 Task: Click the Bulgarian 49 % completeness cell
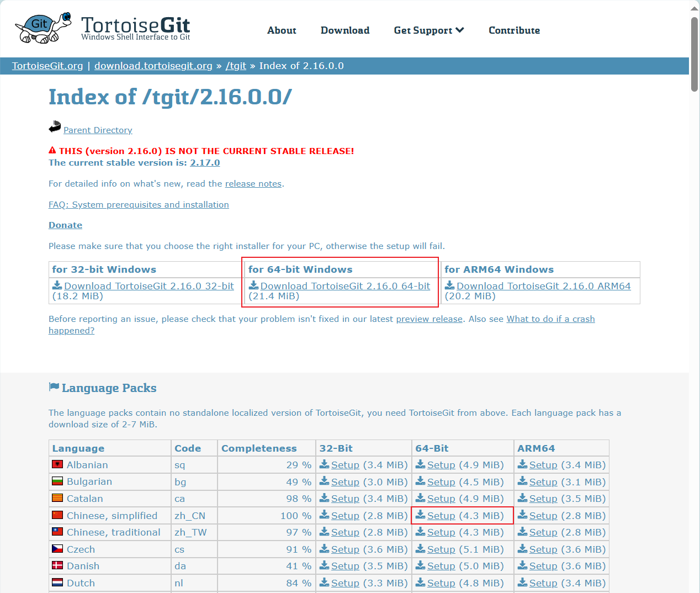266,482
